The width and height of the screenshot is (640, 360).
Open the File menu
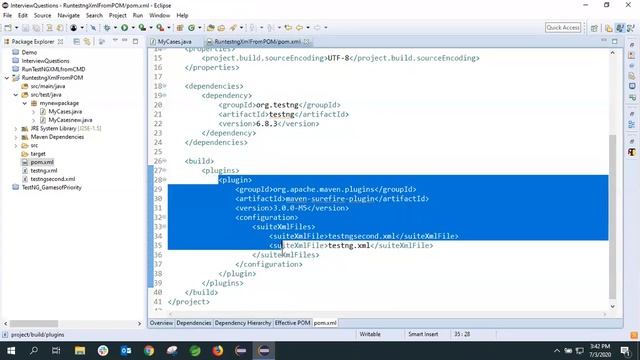[7, 16]
